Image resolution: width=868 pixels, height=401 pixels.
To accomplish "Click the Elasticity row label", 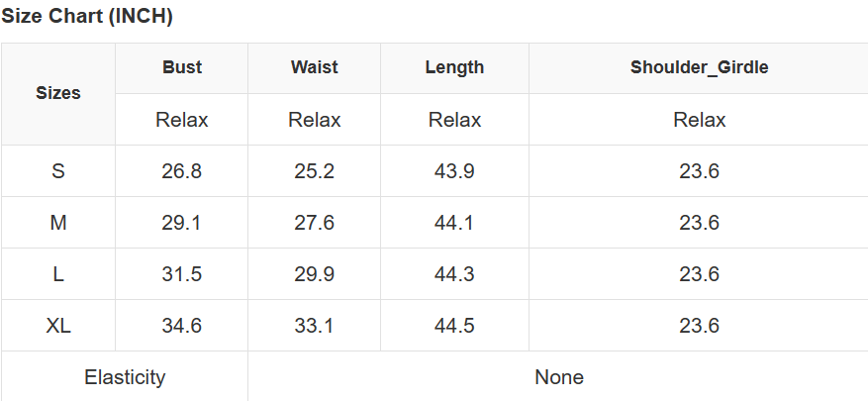I will [125, 377].
